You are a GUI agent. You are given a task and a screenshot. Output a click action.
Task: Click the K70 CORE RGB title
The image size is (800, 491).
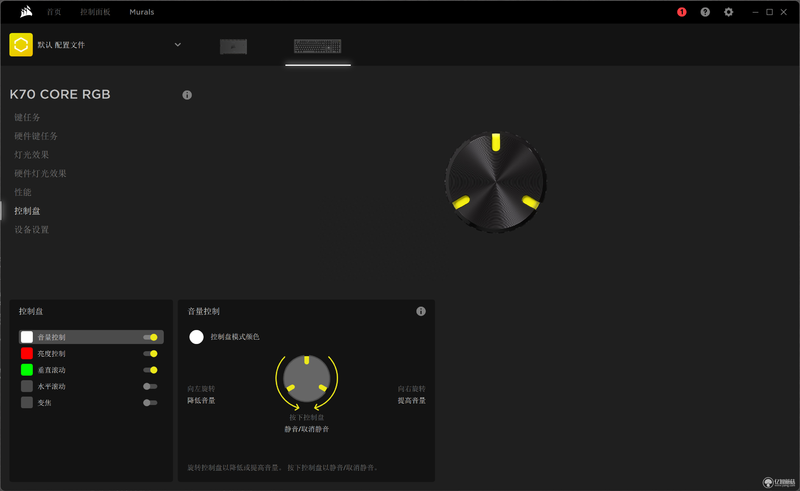coord(60,94)
